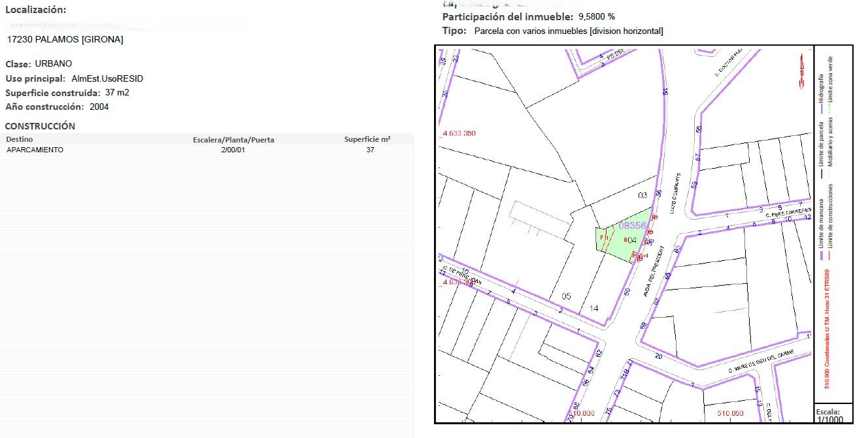The height and width of the screenshot is (438, 868).
Task: Select parcel 03 on the map
Action: [x=642, y=195]
